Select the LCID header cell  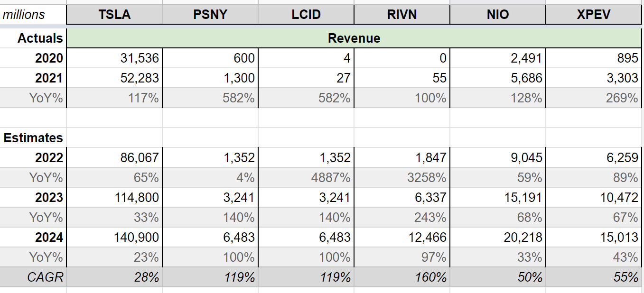click(x=306, y=15)
